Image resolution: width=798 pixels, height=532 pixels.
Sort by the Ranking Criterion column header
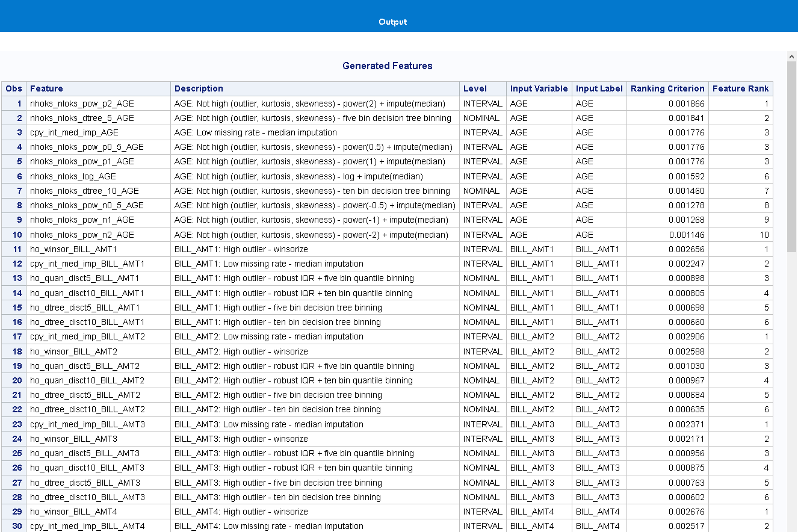pyautogui.click(x=667, y=88)
